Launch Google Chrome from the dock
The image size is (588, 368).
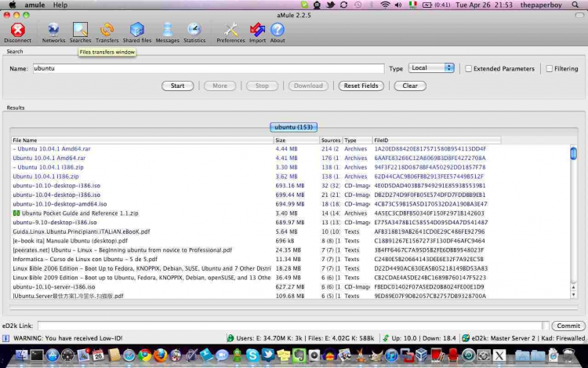[x=145, y=355]
